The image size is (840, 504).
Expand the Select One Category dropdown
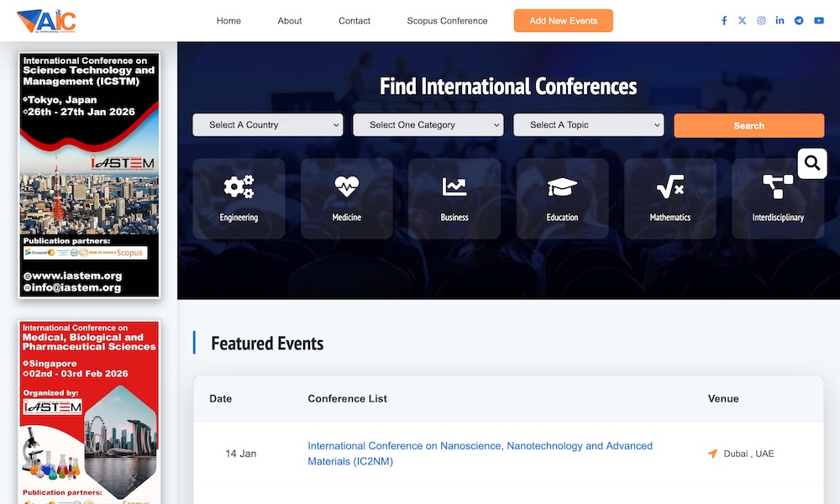[428, 124]
